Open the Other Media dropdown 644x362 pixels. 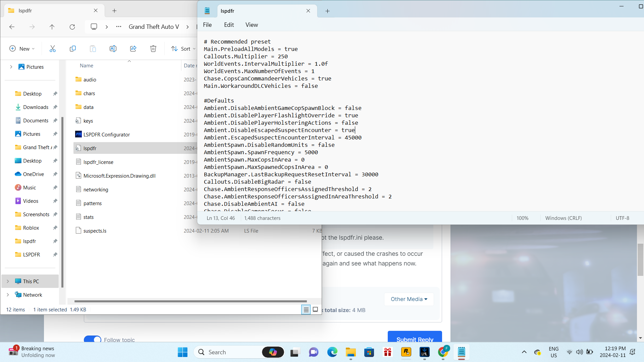(409, 299)
